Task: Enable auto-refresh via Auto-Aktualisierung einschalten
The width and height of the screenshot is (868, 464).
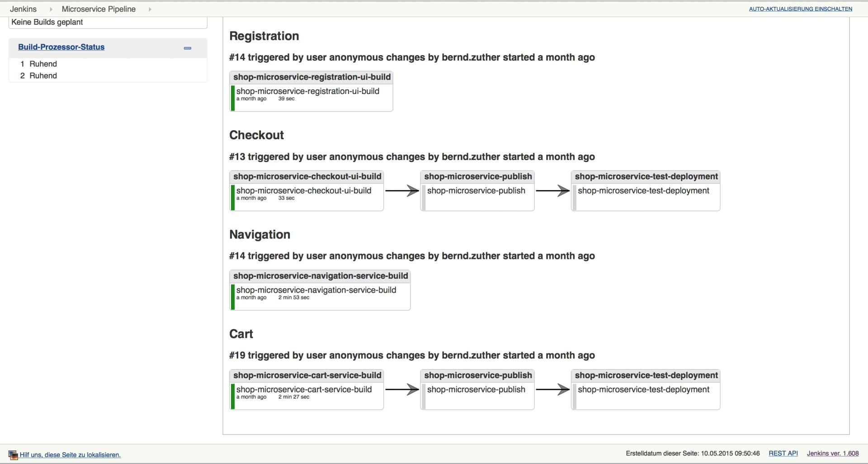Action: point(800,9)
